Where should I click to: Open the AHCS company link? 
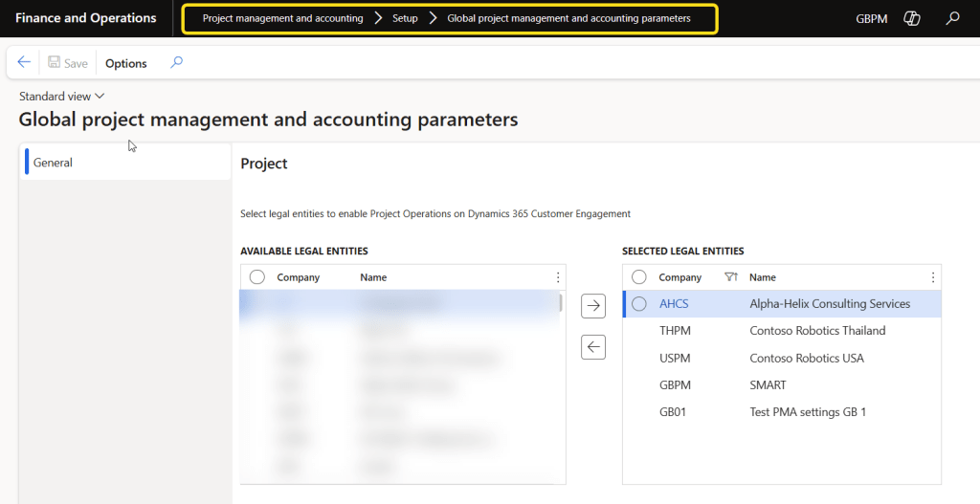coord(674,304)
